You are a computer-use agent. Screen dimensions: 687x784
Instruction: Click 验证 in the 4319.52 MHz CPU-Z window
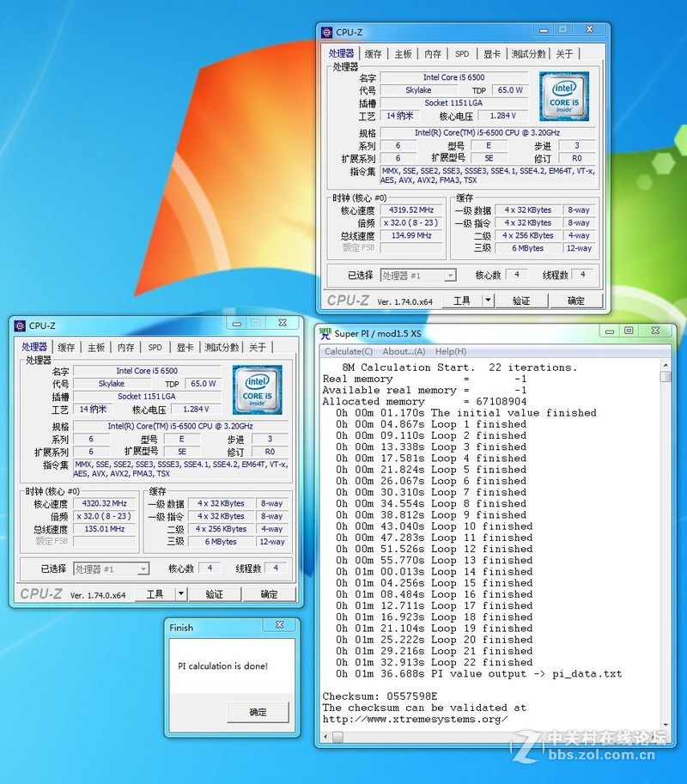pos(520,301)
